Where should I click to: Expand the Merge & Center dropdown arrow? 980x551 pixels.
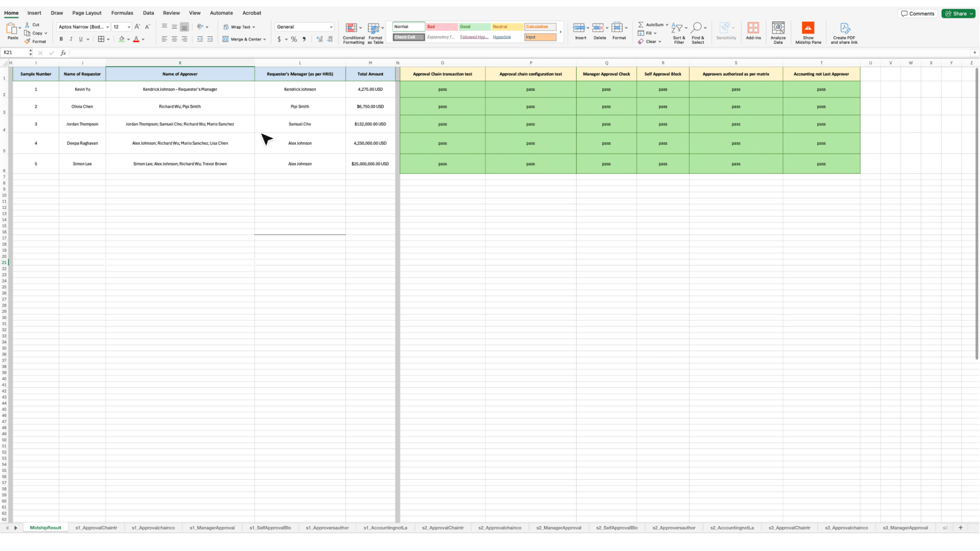point(265,39)
